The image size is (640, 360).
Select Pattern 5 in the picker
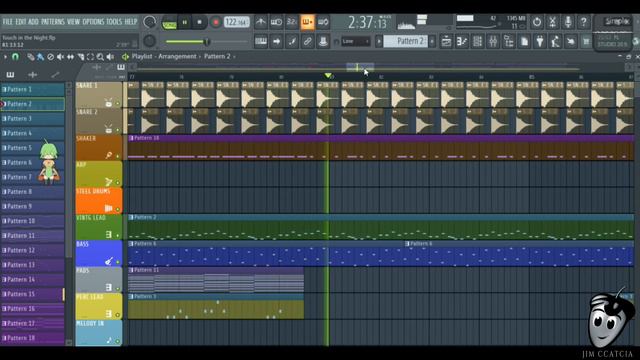point(32,148)
